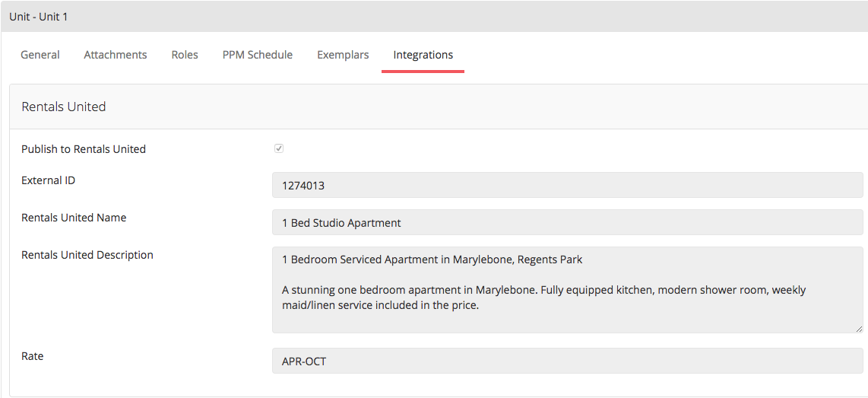This screenshot has width=868, height=398.
Task: Go to the PPM Schedule tab
Action: point(258,55)
